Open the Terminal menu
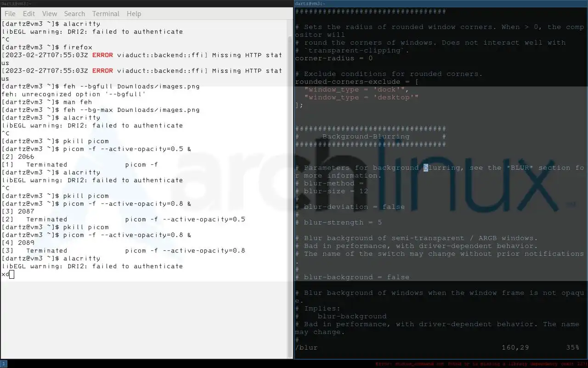The image size is (588, 368). 106,14
